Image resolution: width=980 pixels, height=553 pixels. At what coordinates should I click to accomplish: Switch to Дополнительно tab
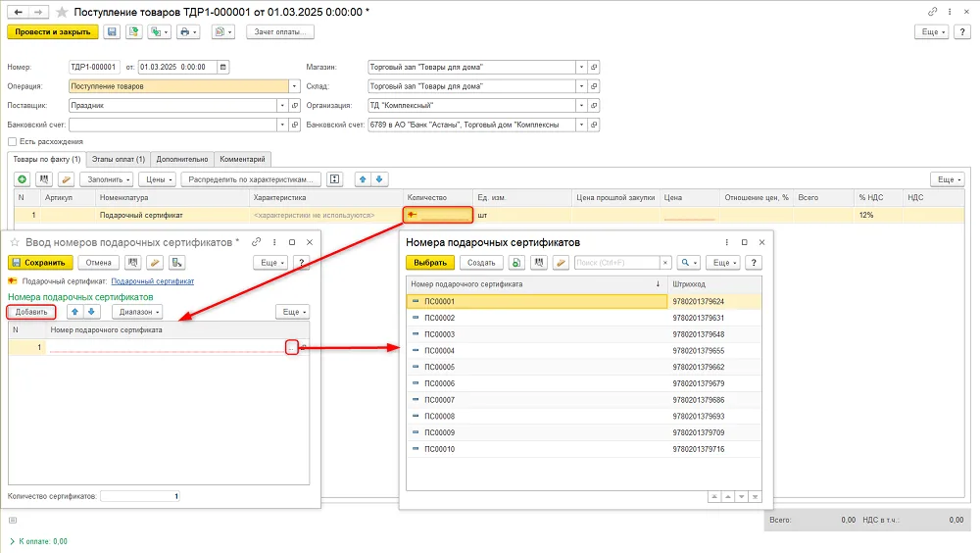pos(182,160)
